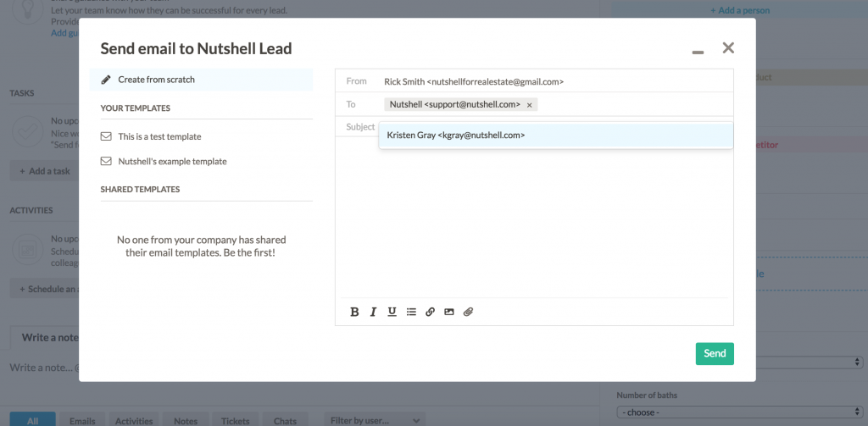Open the Tickets tab in background page
The image size is (868, 426).
click(x=236, y=420)
